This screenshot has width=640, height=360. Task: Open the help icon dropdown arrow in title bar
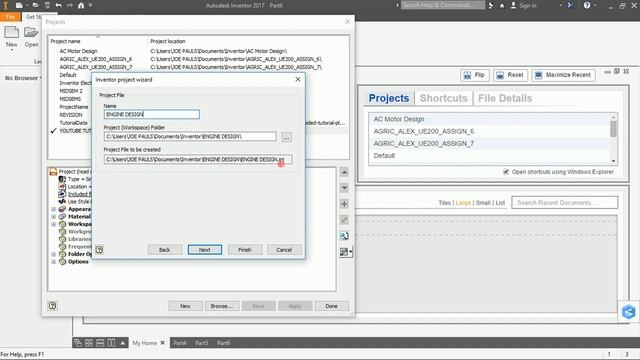[596, 5]
